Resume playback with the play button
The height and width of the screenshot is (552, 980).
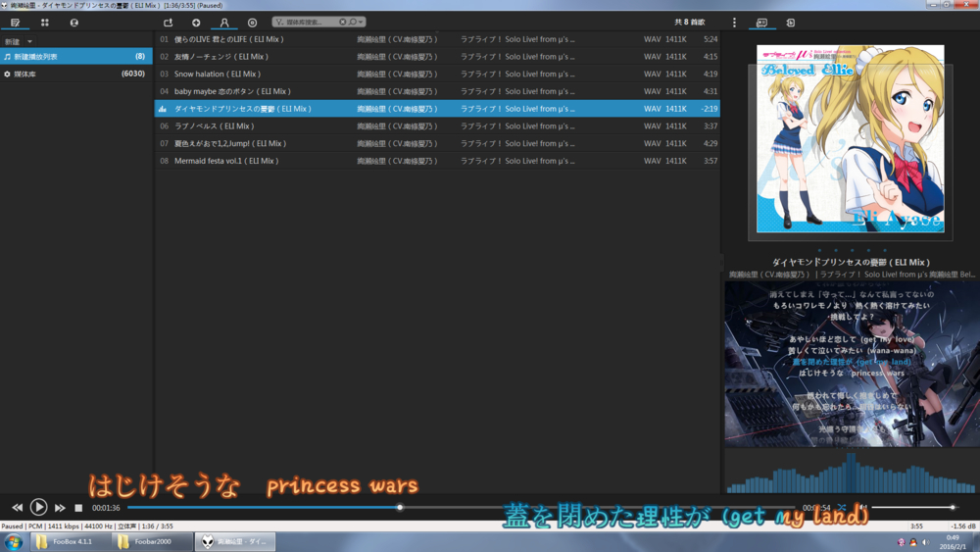click(x=39, y=507)
